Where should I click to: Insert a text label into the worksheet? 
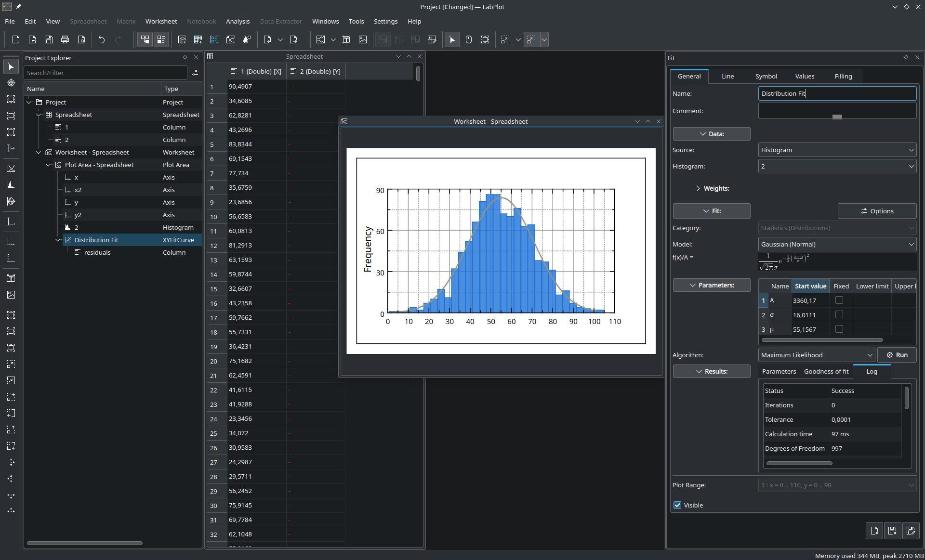click(x=346, y=39)
